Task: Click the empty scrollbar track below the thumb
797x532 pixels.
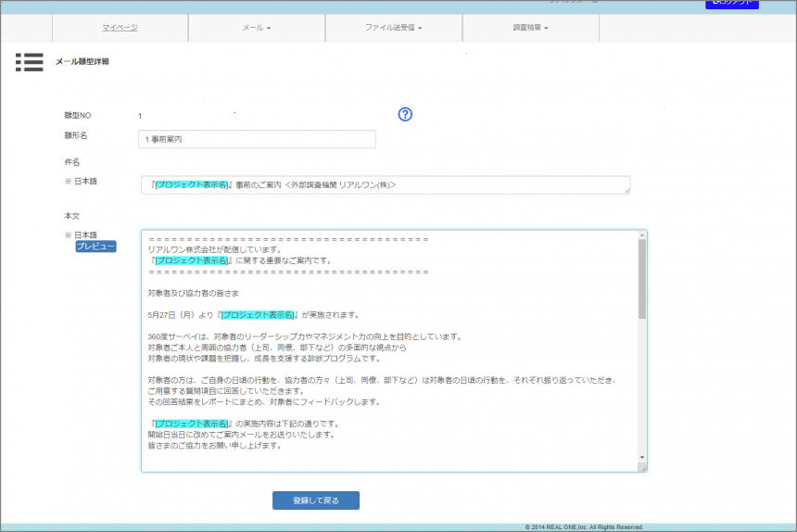Action: pos(641,389)
